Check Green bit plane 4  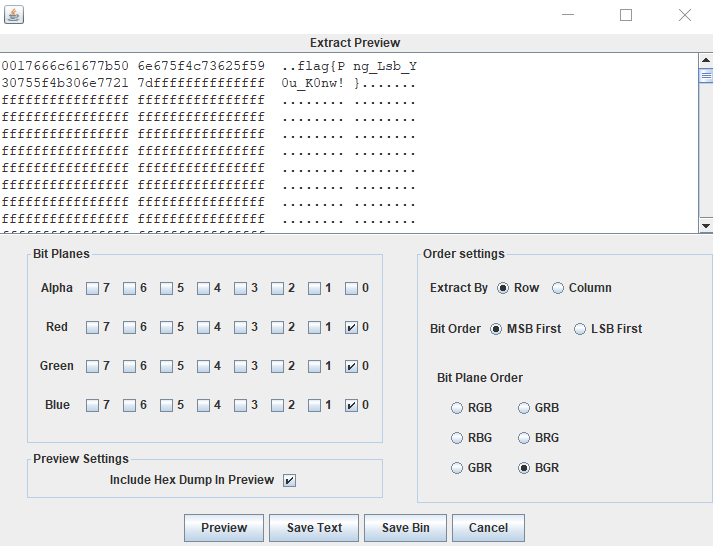coord(203,366)
